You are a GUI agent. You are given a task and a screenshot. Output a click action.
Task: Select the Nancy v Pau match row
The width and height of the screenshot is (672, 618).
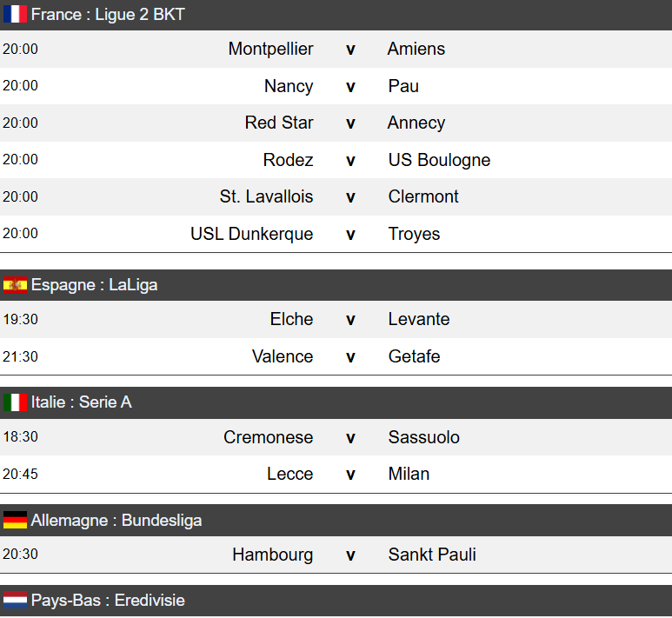point(350,86)
